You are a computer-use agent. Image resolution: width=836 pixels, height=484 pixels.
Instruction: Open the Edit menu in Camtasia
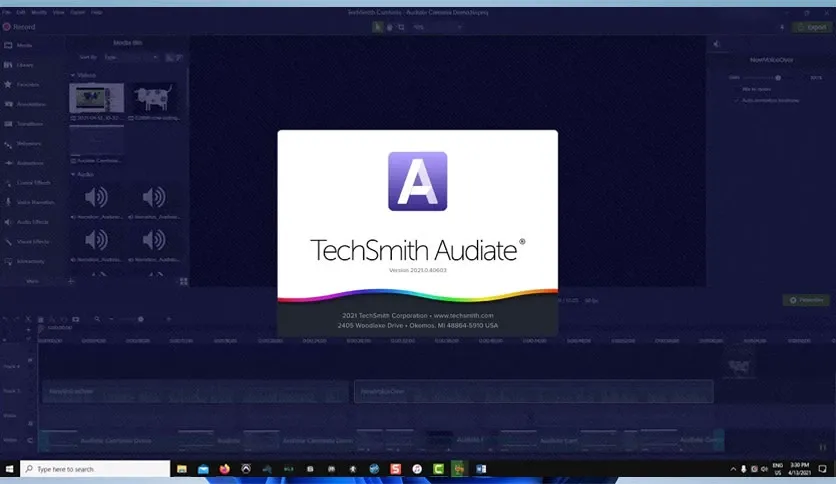[x=20, y=12]
